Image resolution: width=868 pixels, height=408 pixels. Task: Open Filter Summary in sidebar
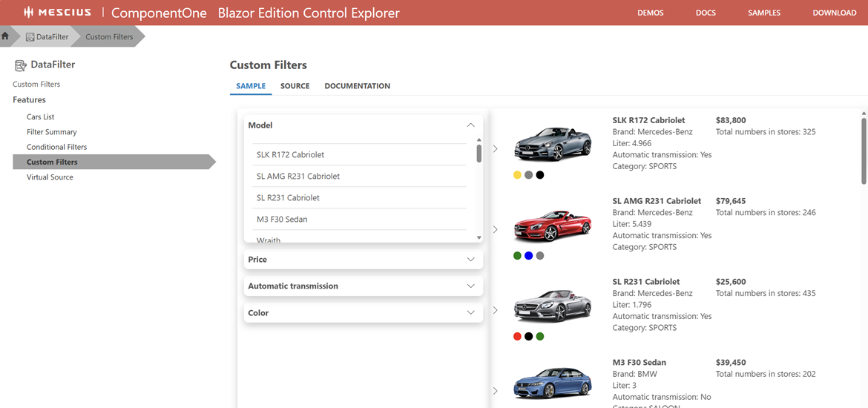51,132
